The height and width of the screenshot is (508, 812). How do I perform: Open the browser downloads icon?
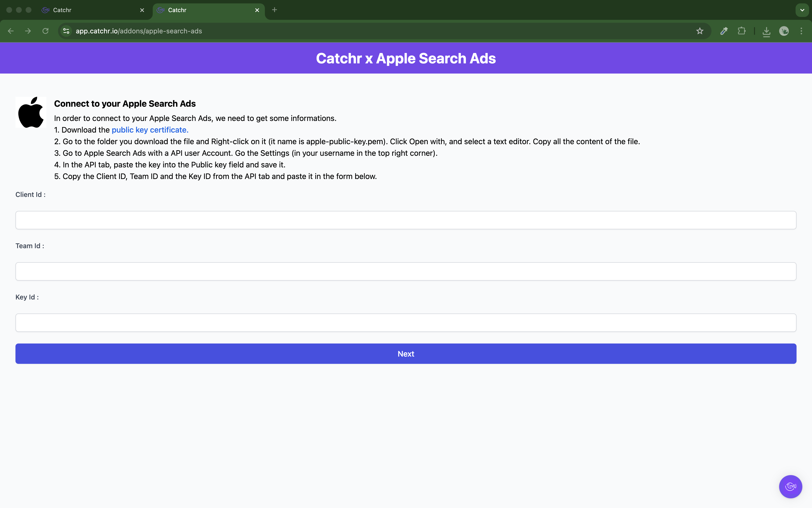[766, 31]
